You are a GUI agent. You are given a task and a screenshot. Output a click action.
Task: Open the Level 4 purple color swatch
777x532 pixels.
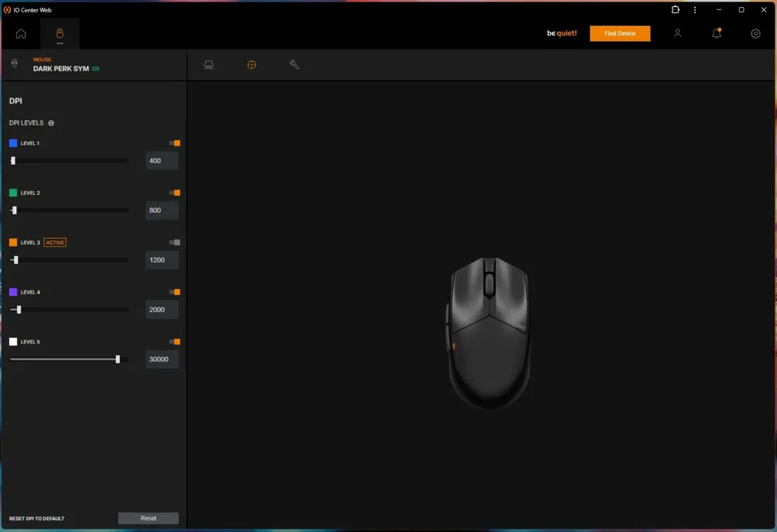[x=13, y=292]
